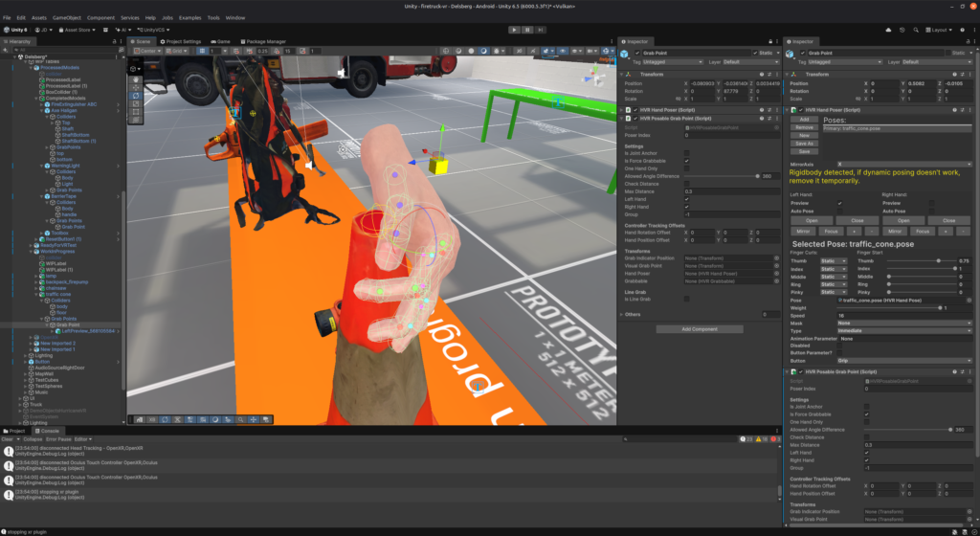Viewport: 980px width, 536px height.
Task: Lock the right Inspector panel
Action: (x=968, y=41)
